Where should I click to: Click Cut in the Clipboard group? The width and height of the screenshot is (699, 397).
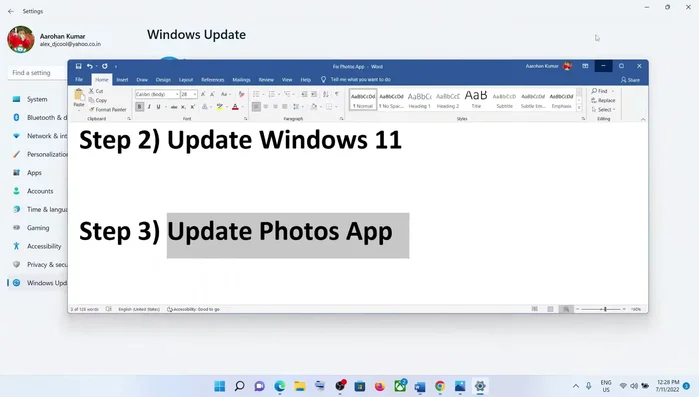point(96,91)
